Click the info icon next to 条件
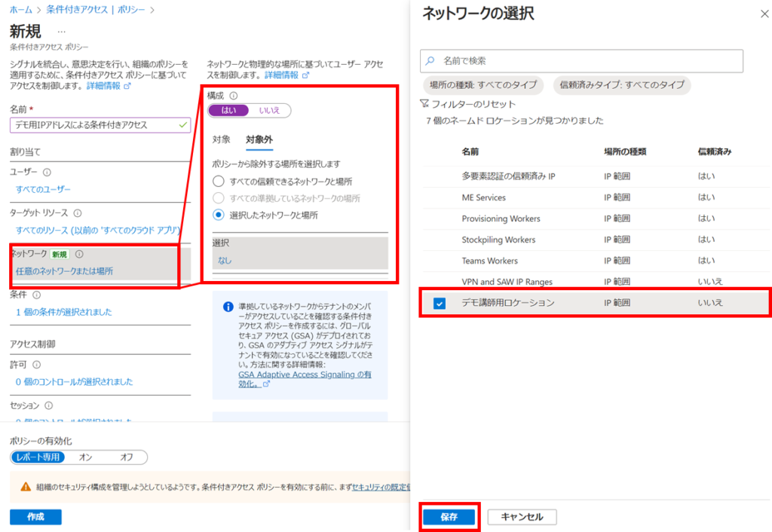The width and height of the screenshot is (772, 532). click(x=36, y=295)
